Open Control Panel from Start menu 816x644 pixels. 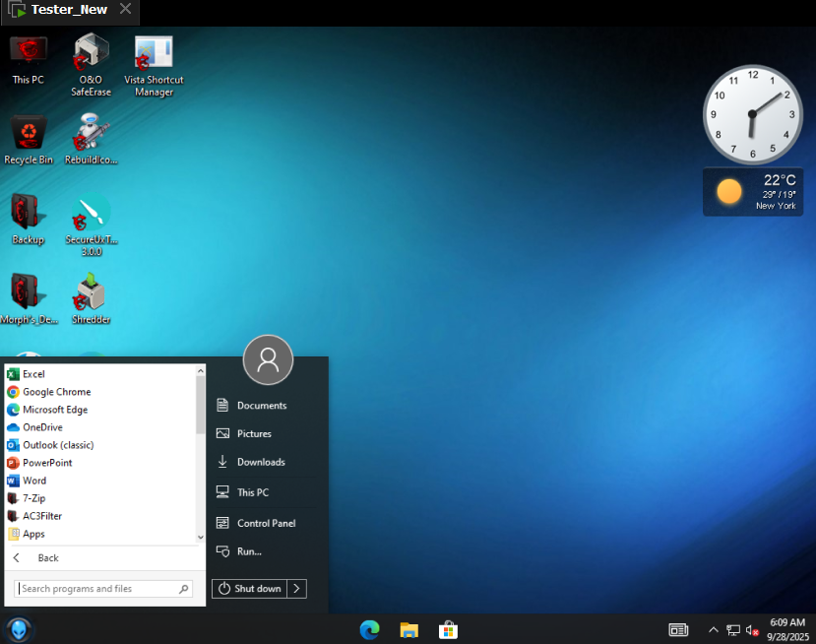pos(266,523)
